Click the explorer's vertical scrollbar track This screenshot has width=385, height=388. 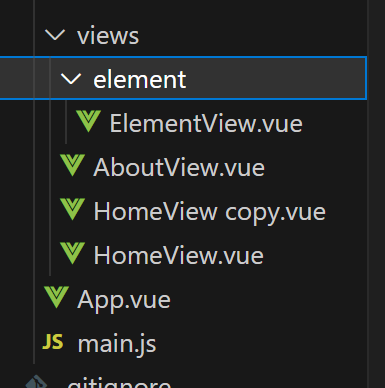[376, 194]
